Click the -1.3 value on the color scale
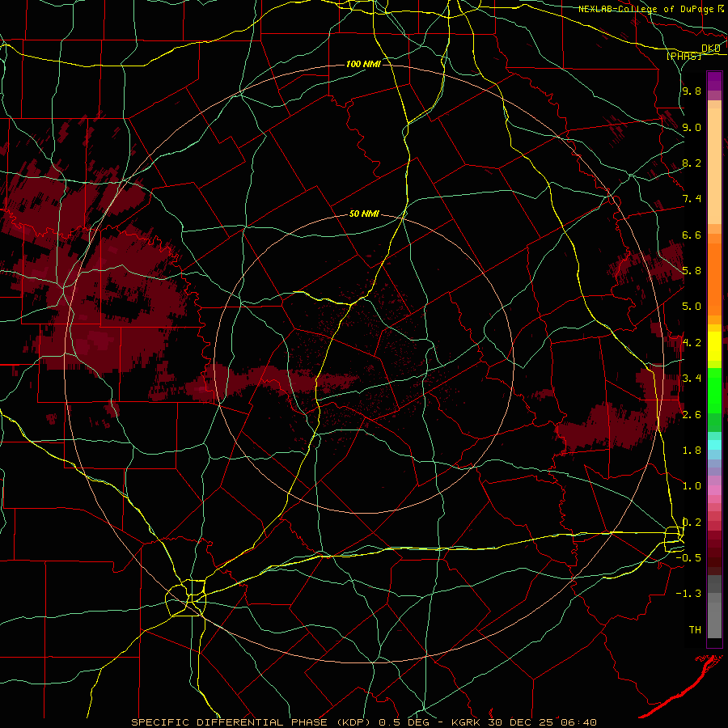This screenshot has height=728, width=728. pyautogui.click(x=688, y=594)
